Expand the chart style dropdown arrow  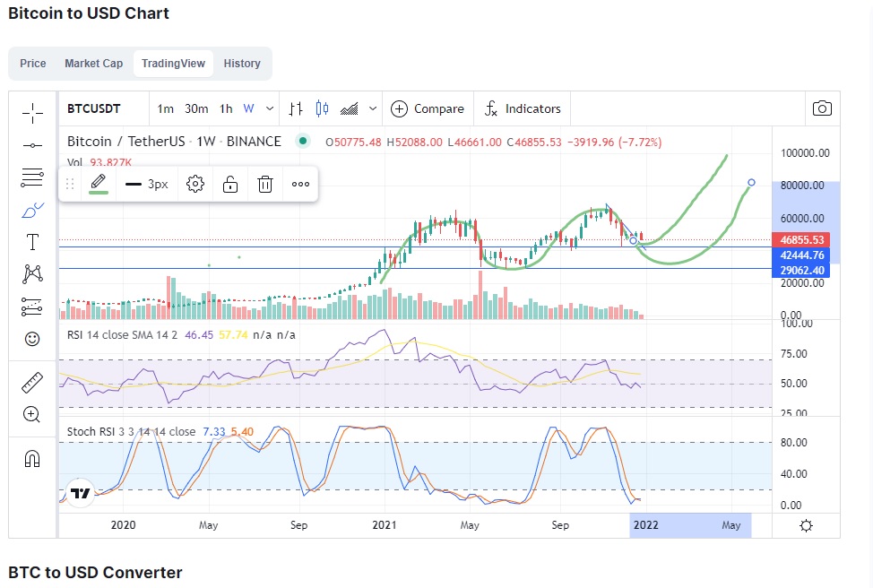[x=373, y=108]
